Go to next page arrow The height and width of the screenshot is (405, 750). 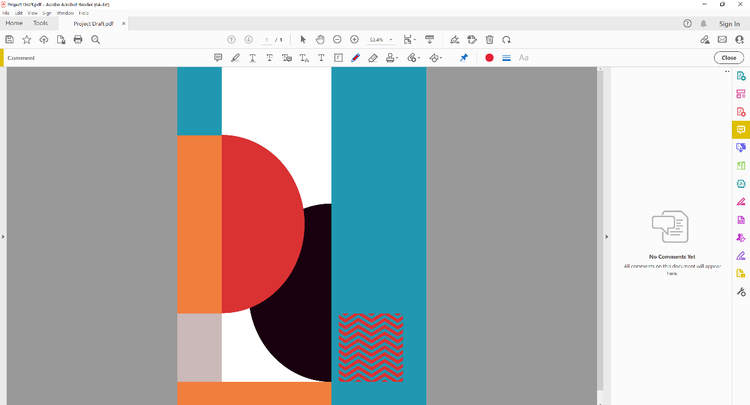(249, 40)
